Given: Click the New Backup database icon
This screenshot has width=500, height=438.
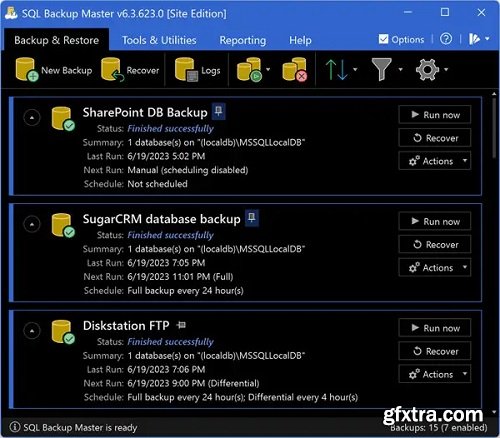Looking at the screenshot, I should click(x=27, y=70).
